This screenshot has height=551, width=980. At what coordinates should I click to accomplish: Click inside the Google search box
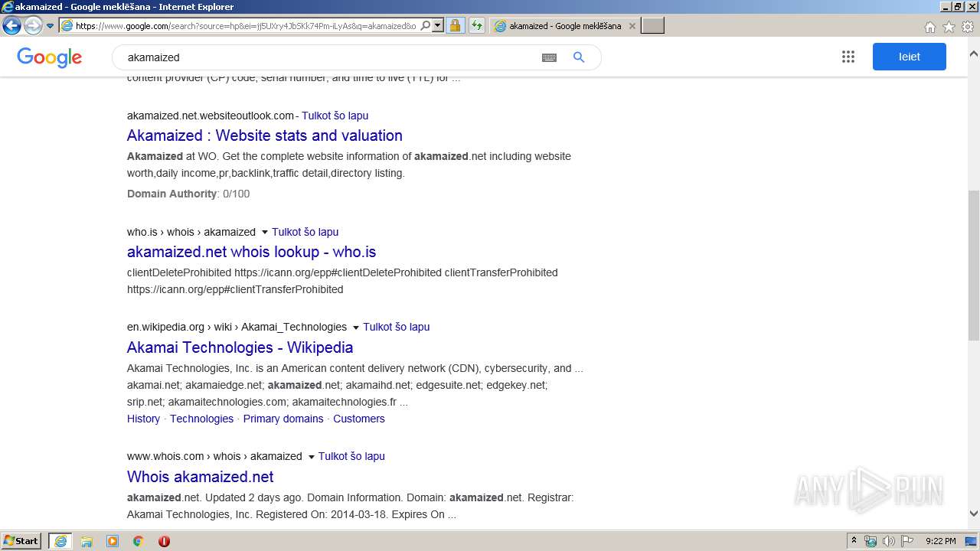tap(329, 57)
